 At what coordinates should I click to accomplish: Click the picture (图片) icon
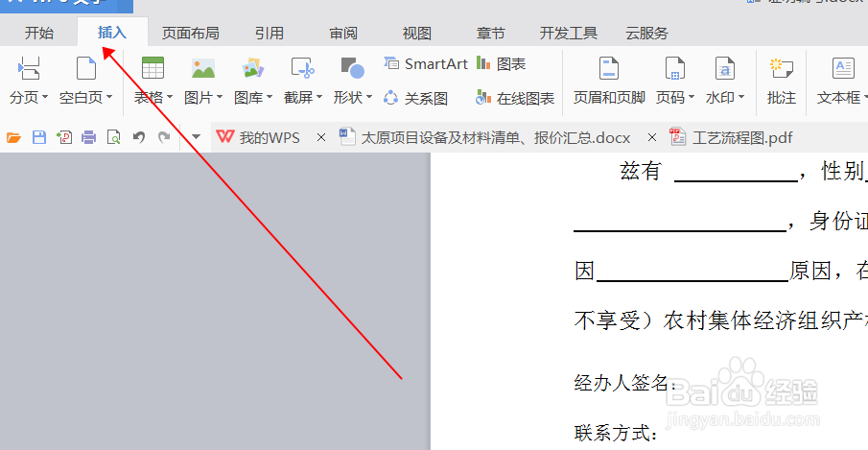click(x=203, y=69)
